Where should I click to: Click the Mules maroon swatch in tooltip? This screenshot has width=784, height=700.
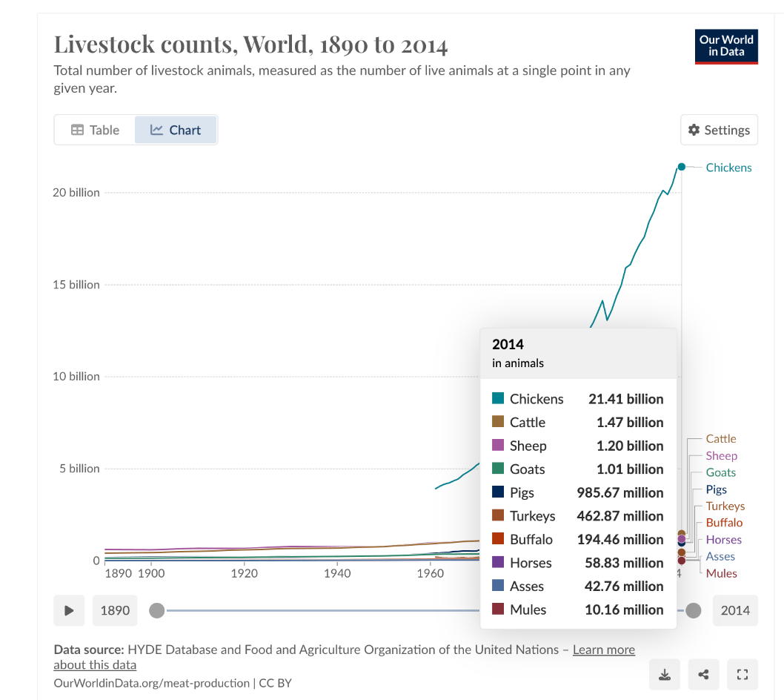point(498,609)
